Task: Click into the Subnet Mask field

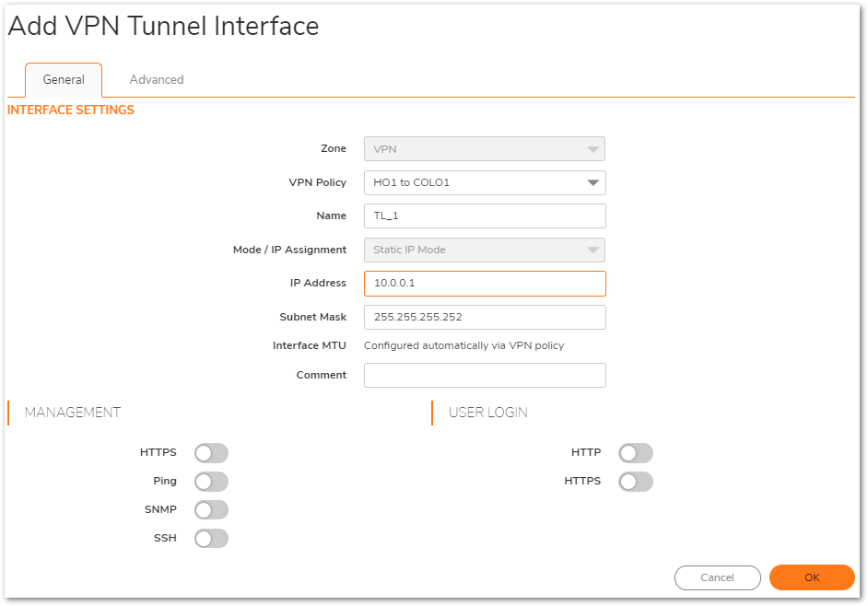Action: pos(484,317)
